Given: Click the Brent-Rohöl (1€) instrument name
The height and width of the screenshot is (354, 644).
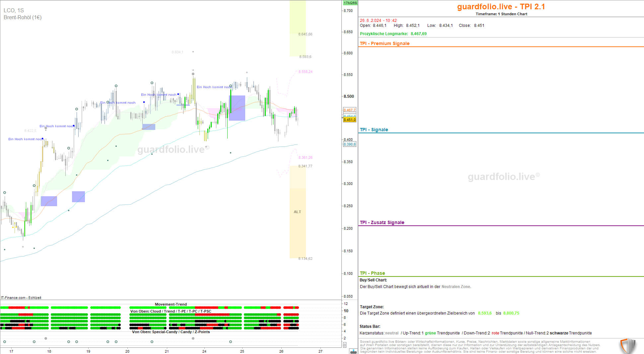Looking at the screenshot, I should click(23, 17).
